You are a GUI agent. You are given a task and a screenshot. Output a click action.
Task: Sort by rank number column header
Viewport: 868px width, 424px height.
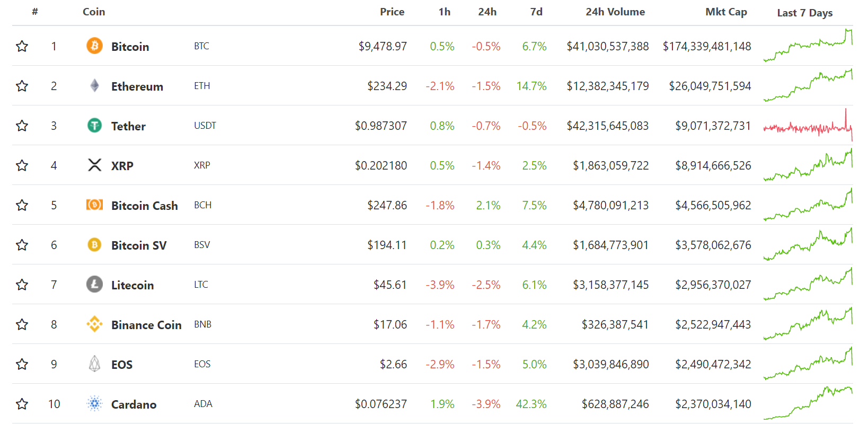coord(35,12)
